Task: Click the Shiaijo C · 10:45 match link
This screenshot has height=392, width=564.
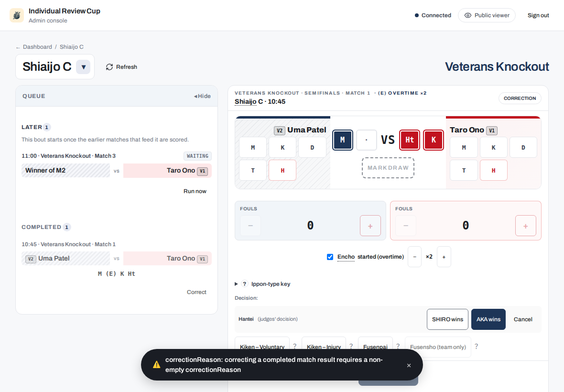Action: coord(260,102)
